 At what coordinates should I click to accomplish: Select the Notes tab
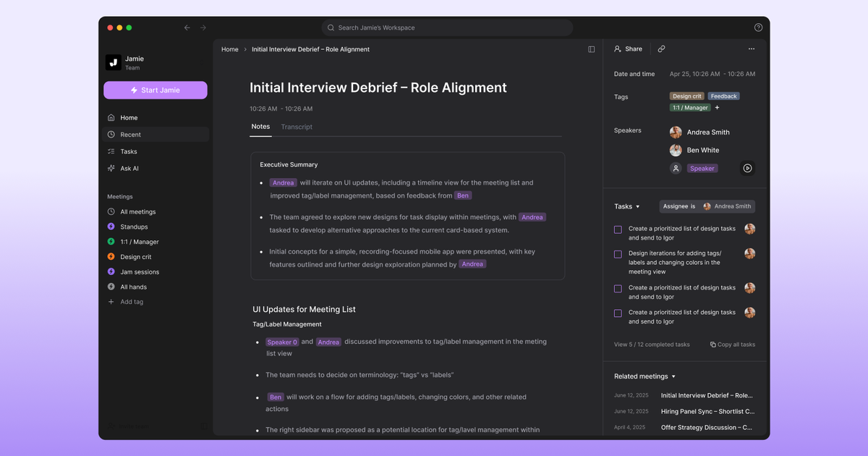pos(260,127)
